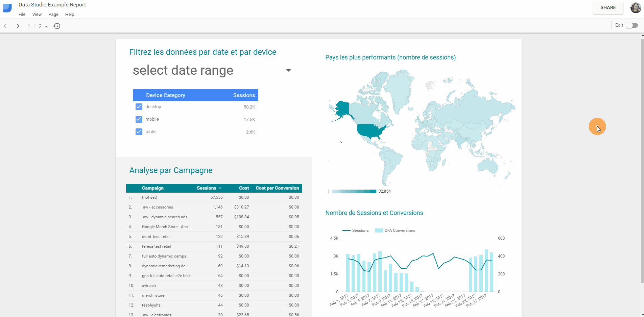Image resolution: width=644 pixels, height=317 pixels.
Task: Uncheck the tablet device checkbox
Action: 139,132
